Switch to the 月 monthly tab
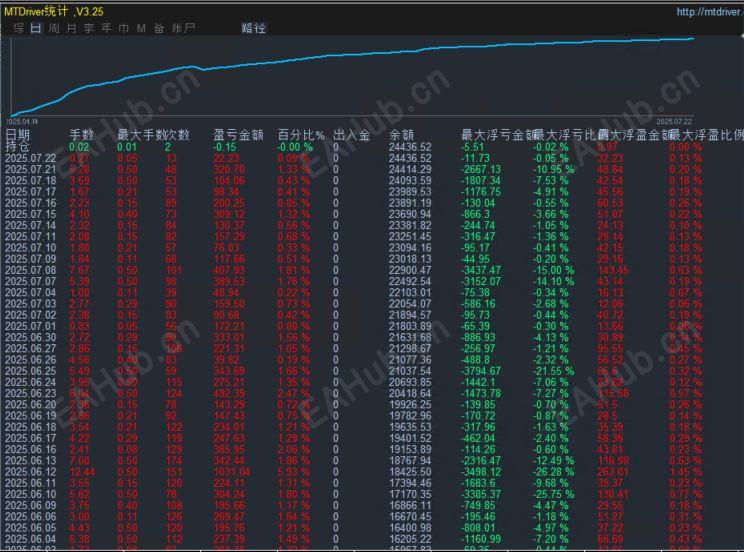 click(71, 28)
